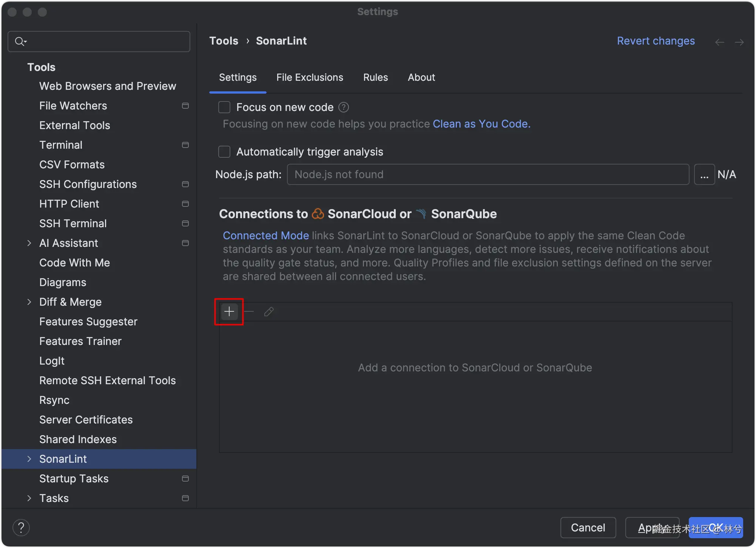The height and width of the screenshot is (548, 756).
Task: Click the Revert changes link
Action: click(x=656, y=41)
